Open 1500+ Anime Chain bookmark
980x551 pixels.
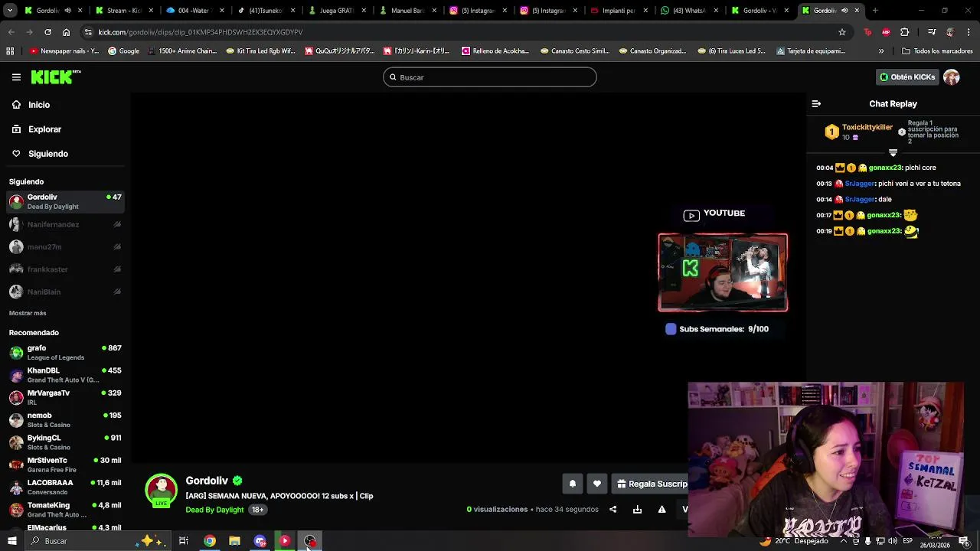pos(181,51)
